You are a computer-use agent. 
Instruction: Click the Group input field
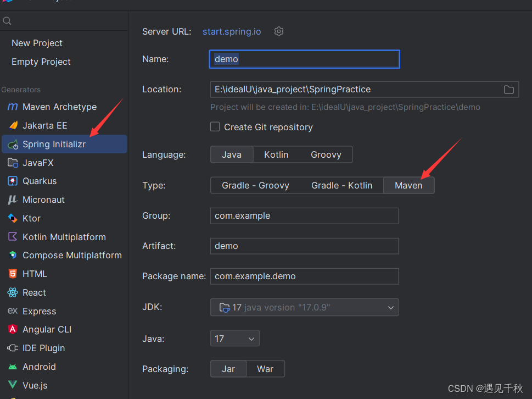(304, 215)
